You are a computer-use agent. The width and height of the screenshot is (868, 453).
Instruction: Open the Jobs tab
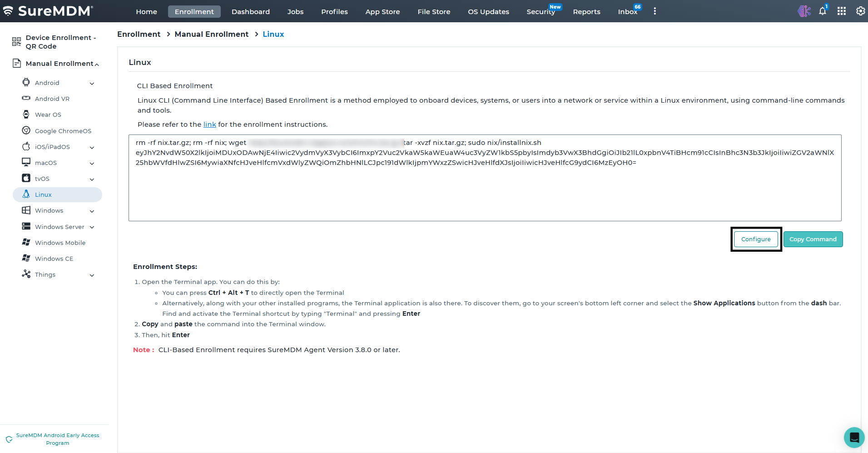coord(295,12)
